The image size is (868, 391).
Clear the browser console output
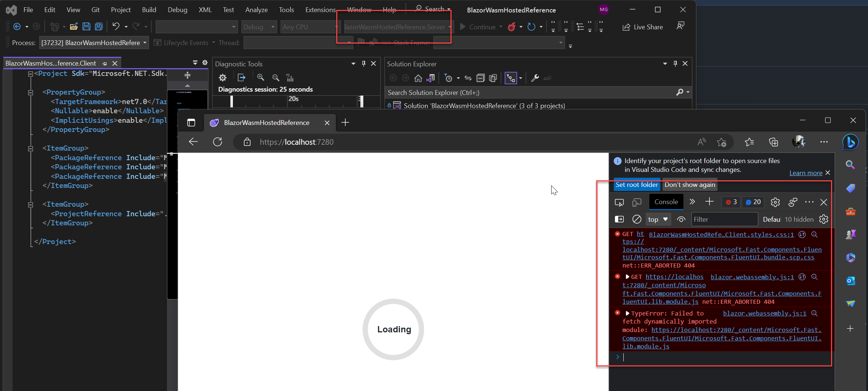pos(637,219)
